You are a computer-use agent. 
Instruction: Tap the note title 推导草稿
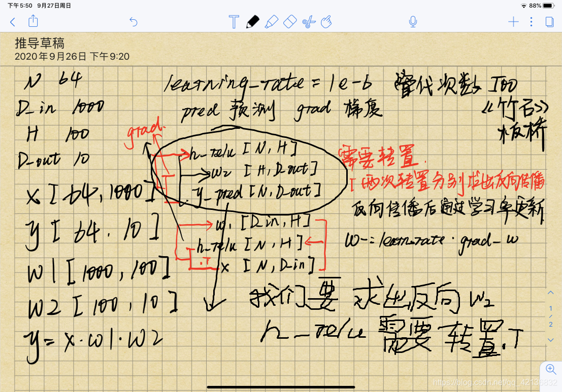tap(40, 43)
